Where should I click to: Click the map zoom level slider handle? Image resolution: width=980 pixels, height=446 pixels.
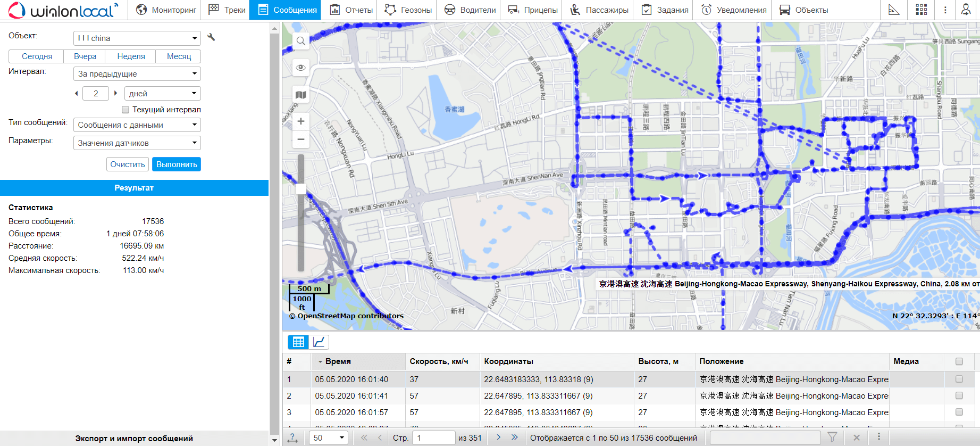pos(301,189)
